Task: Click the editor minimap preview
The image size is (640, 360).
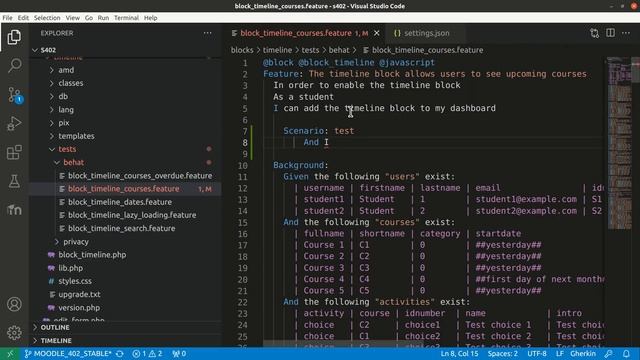Action: [619, 143]
